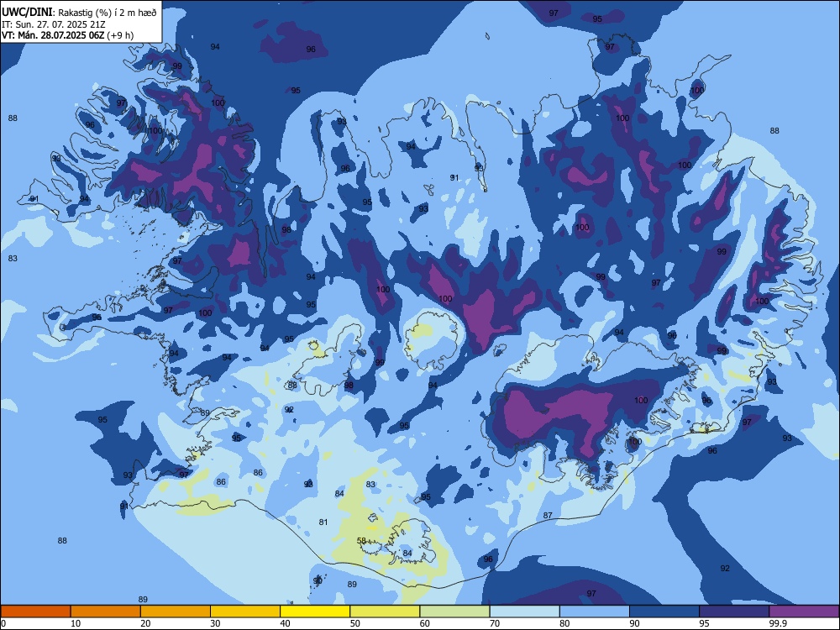Click the legend scale label '30'

215,623
